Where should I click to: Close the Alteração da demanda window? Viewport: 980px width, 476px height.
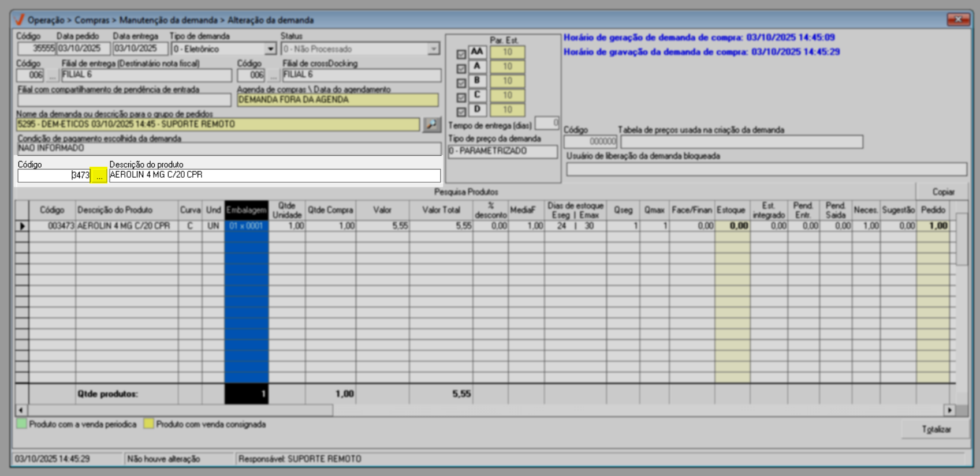[957, 20]
